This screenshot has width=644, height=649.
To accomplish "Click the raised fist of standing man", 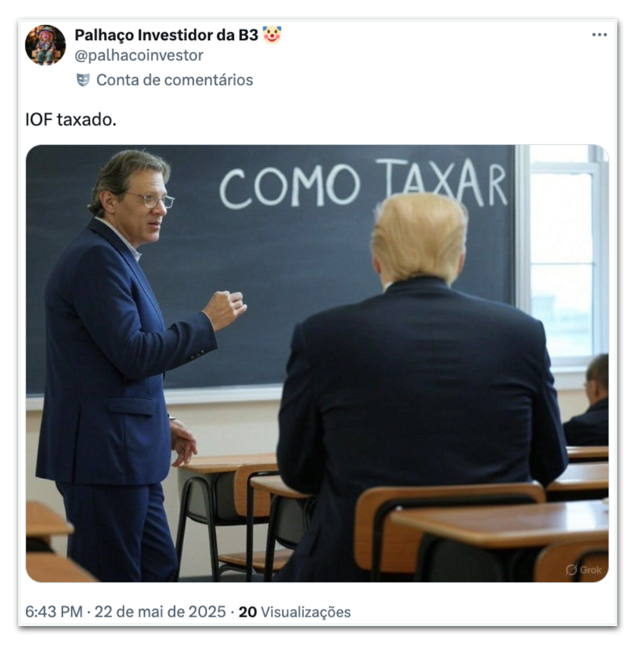I will click(225, 308).
